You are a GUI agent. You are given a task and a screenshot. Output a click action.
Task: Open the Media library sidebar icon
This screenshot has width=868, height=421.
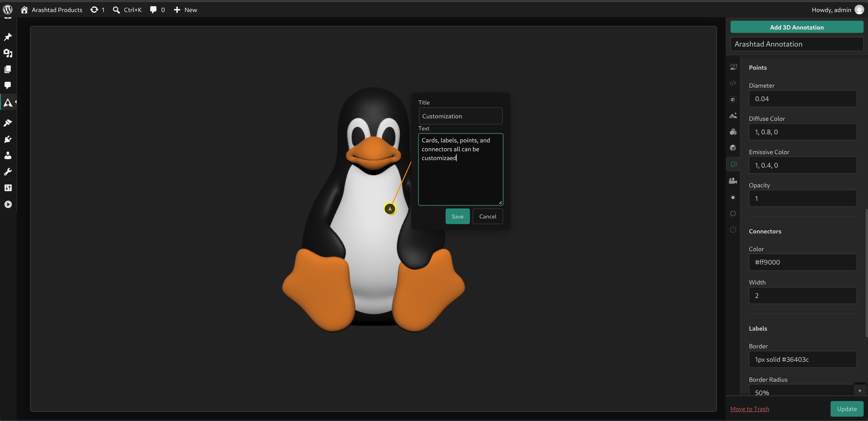tap(8, 53)
